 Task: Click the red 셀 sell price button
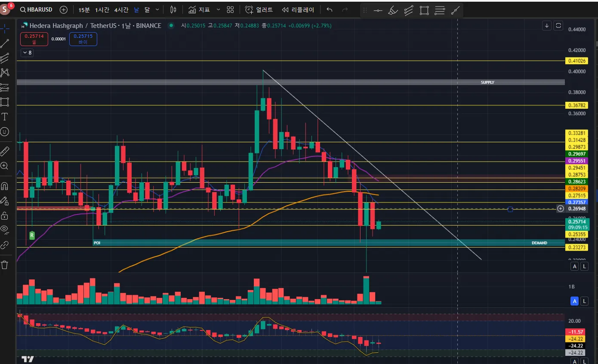coord(34,39)
